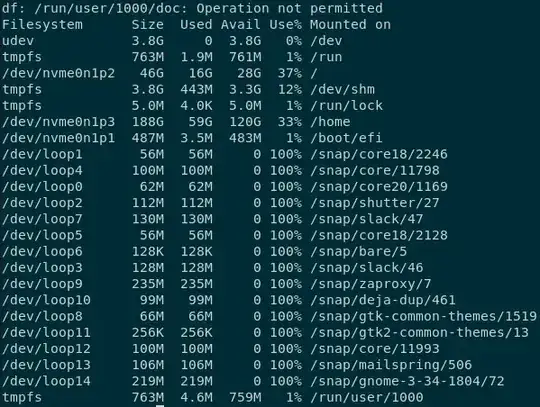Screen dimensions: 540x407
Task: Click the 'Filesystem' column header
Action: click(42, 25)
